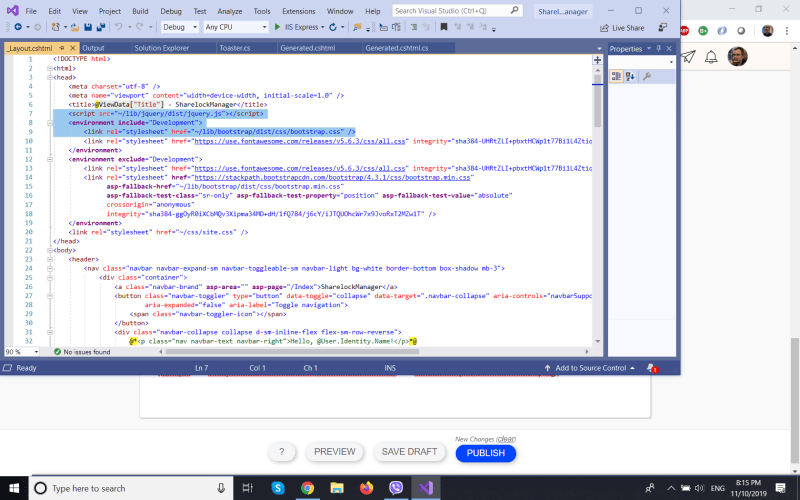Image resolution: width=800 pixels, height=500 pixels.
Task: Click the bell notification icon on the web page
Action: click(x=711, y=56)
